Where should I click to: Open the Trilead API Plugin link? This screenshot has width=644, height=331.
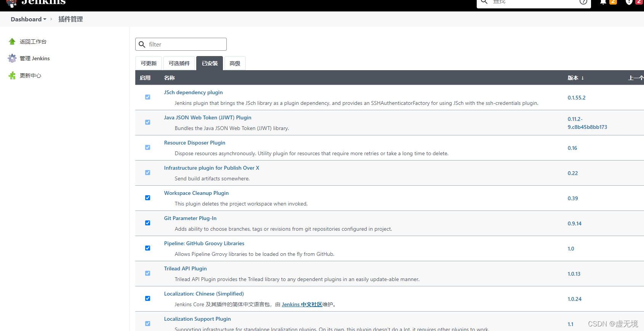click(185, 269)
